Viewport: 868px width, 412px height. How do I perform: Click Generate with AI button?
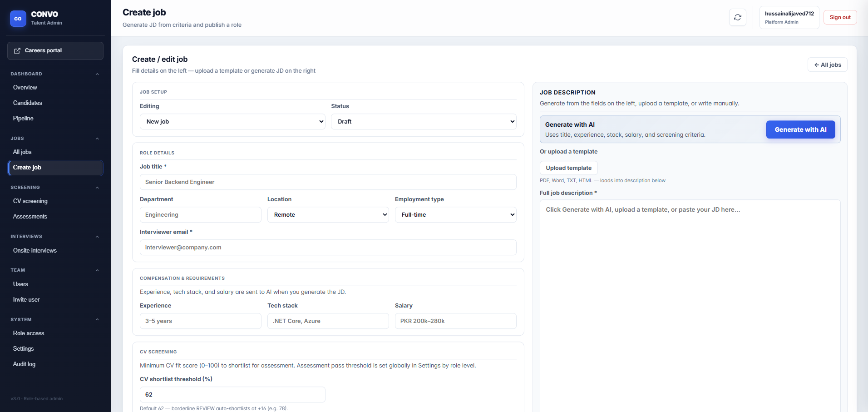point(800,129)
